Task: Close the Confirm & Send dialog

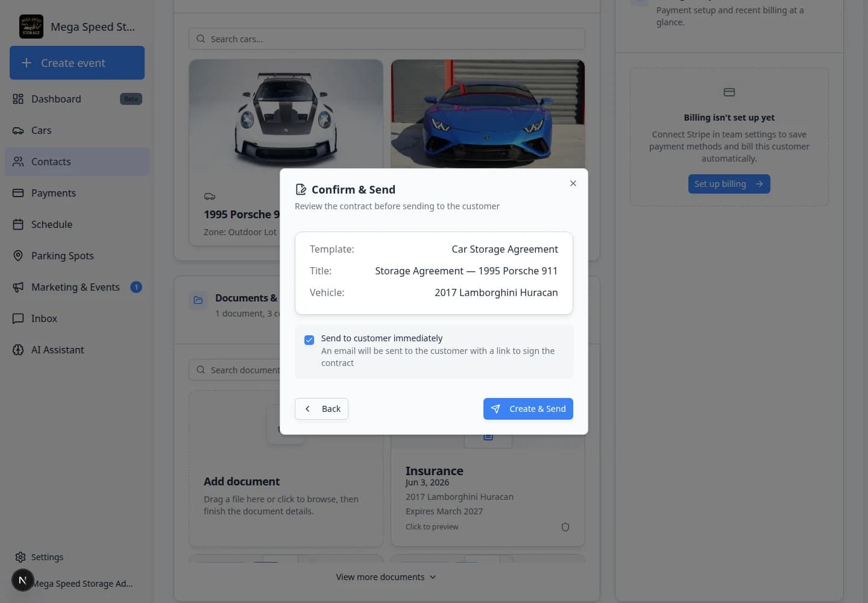Action: [573, 183]
